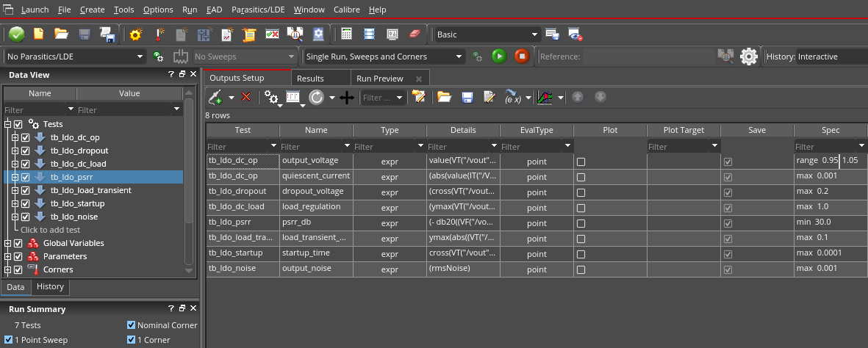Toggle the tb_ldo_dropout test checkbox in Data View
The height and width of the screenshot is (348, 868).
(x=26, y=151)
